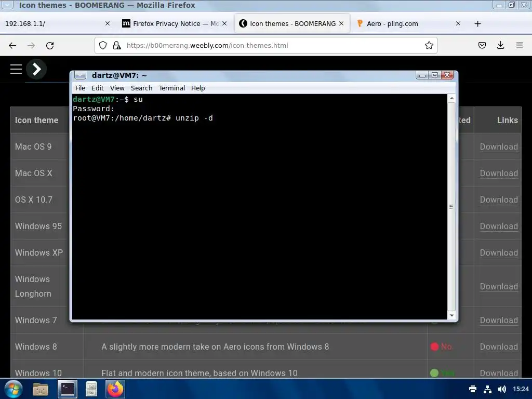The width and height of the screenshot is (532, 399).
Task: Open the terminal Search menu
Action: 141,88
